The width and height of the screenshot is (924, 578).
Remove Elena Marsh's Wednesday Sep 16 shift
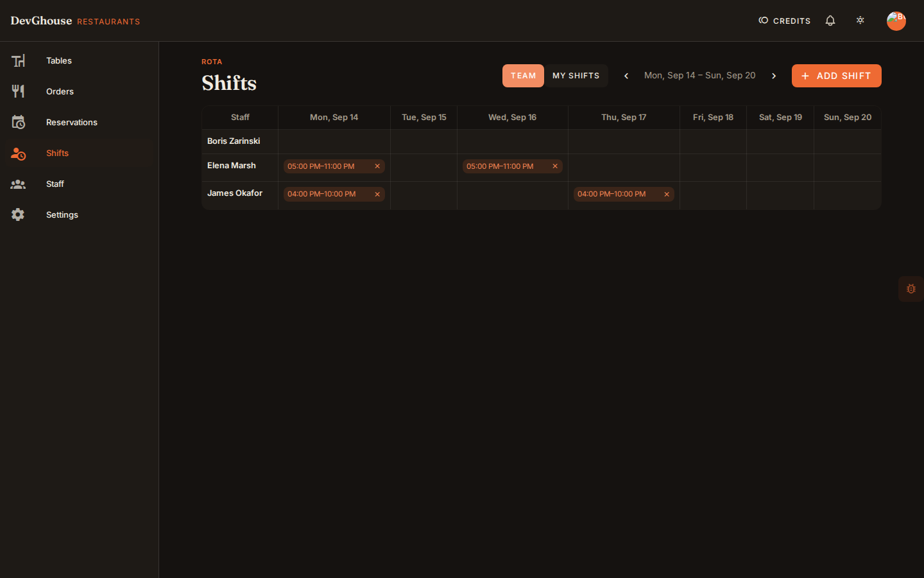[x=555, y=166]
